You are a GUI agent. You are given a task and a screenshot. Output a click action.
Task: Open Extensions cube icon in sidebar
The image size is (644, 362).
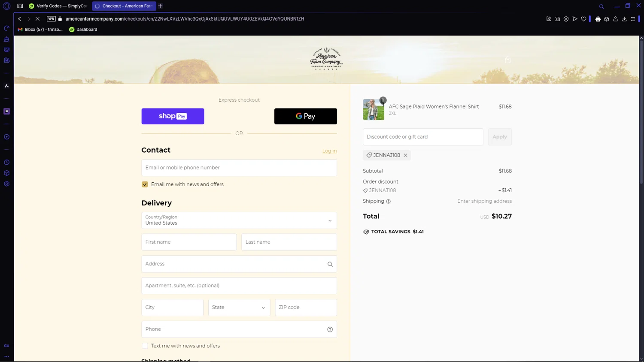coord(6,173)
